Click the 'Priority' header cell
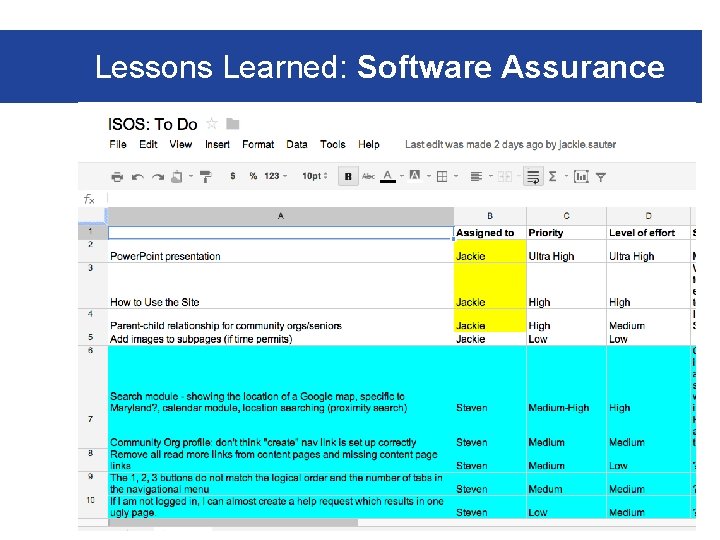720x540 pixels. point(566,233)
